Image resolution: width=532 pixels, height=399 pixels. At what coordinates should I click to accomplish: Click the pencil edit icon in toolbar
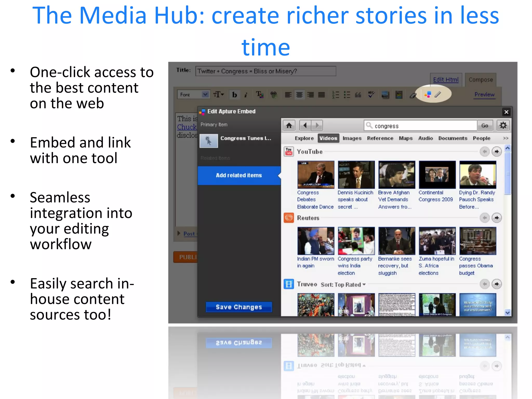[x=438, y=94]
